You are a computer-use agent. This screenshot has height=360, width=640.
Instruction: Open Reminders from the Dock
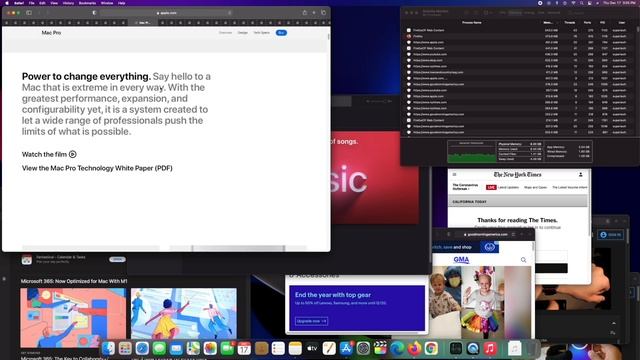pyautogui.click(x=278, y=348)
